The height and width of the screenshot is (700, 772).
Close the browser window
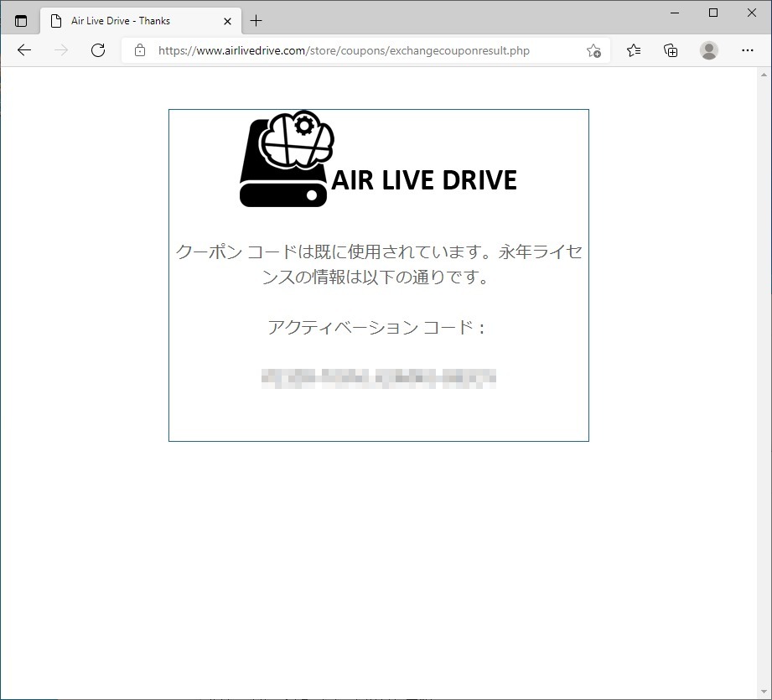click(751, 13)
